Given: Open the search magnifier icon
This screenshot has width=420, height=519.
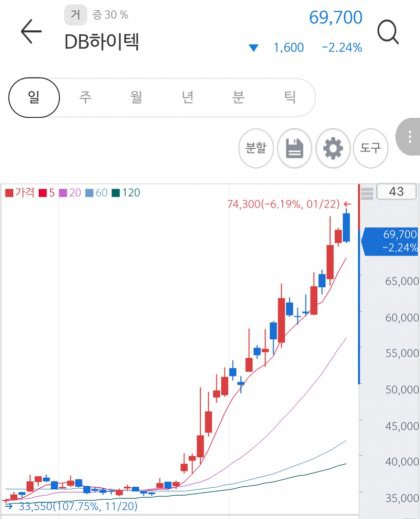Looking at the screenshot, I should click(x=388, y=32).
